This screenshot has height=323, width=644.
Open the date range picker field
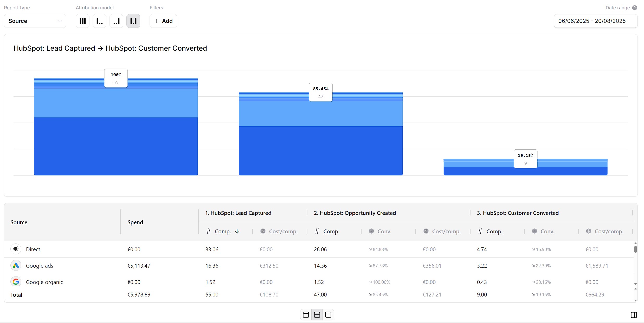tap(595, 21)
